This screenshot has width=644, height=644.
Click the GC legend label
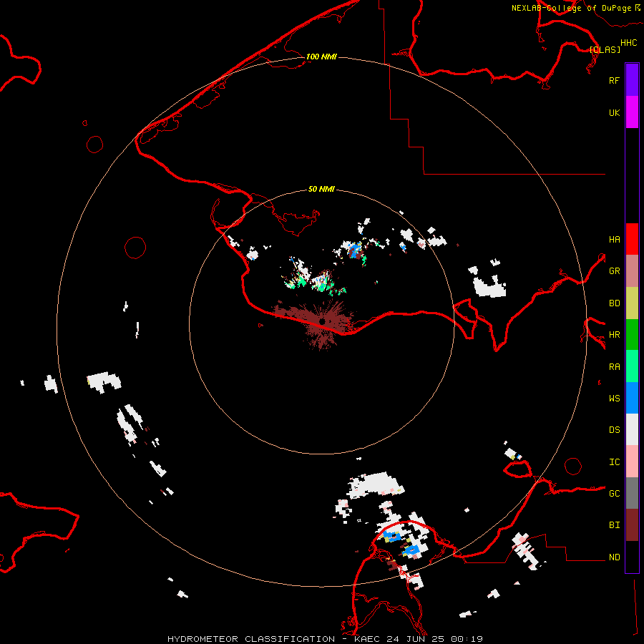point(614,493)
